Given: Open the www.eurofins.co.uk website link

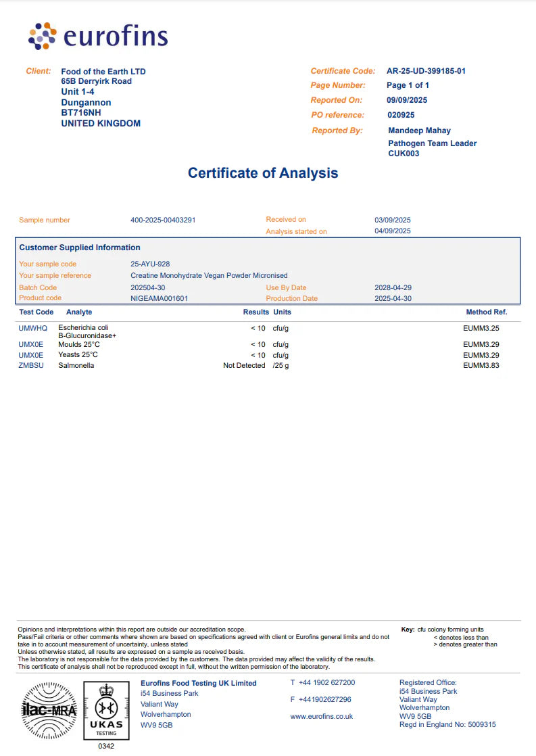Looking at the screenshot, I should [x=321, y=716].
